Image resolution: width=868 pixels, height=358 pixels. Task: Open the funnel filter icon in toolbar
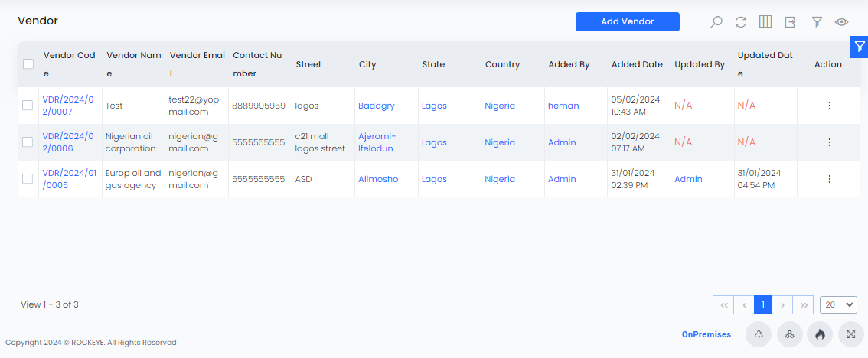click(x=817, y=22)
